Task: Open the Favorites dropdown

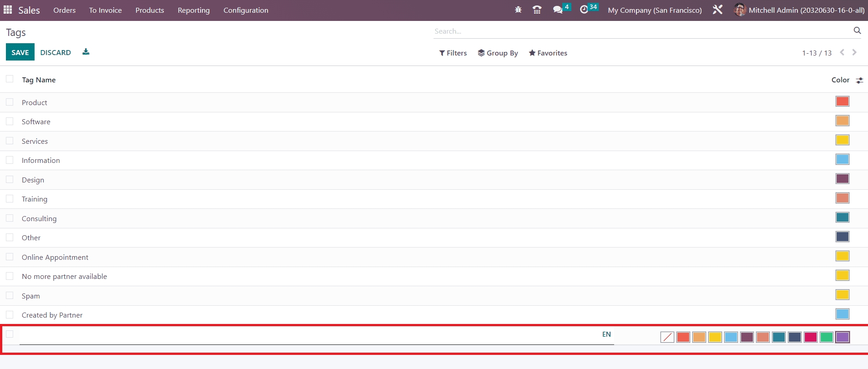Action: point(548,53)
